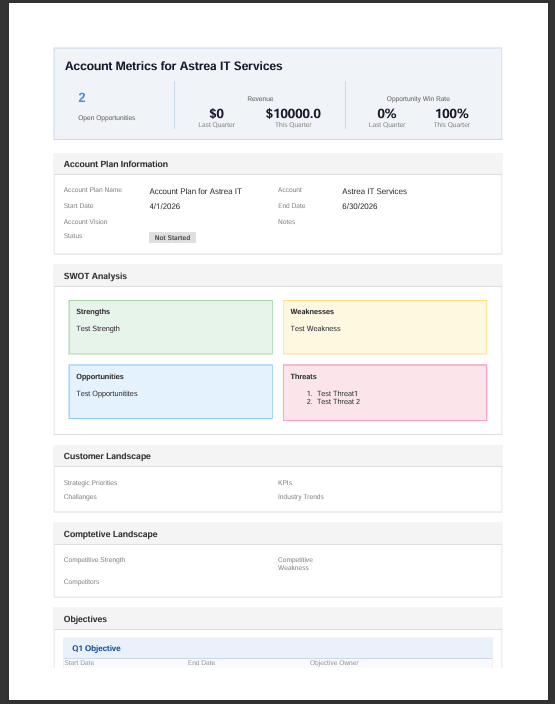The width and height of the screenshot is (555, 704).
Task: Click the '$10000.0' this quarter revenue
Action: coord(293,114)
